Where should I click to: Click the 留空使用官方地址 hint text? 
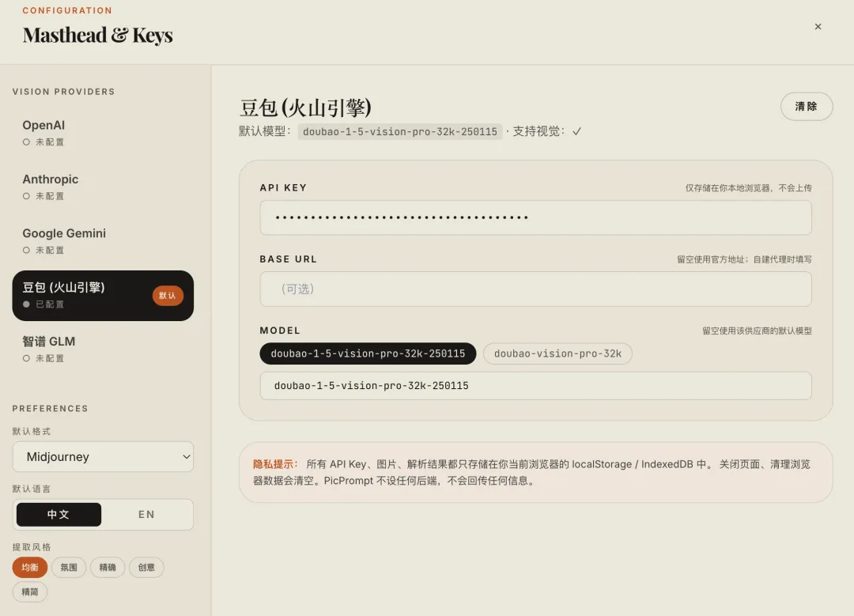(744, 259)
